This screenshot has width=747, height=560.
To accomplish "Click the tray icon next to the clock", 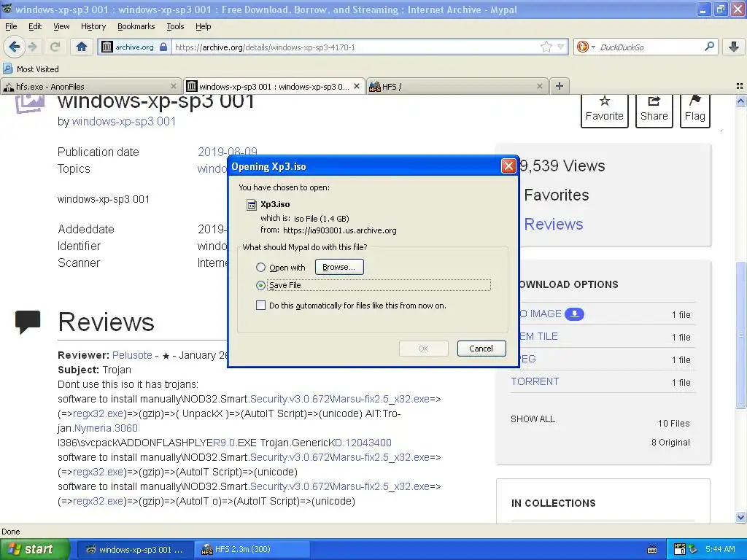I will click(x=693, y=550).
